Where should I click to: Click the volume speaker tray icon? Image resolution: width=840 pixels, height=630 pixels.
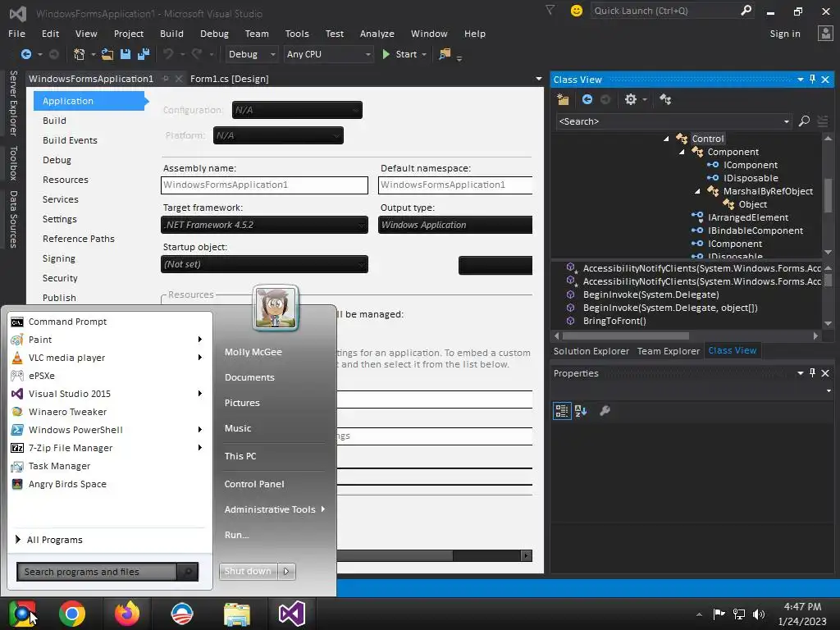[759, 614]
